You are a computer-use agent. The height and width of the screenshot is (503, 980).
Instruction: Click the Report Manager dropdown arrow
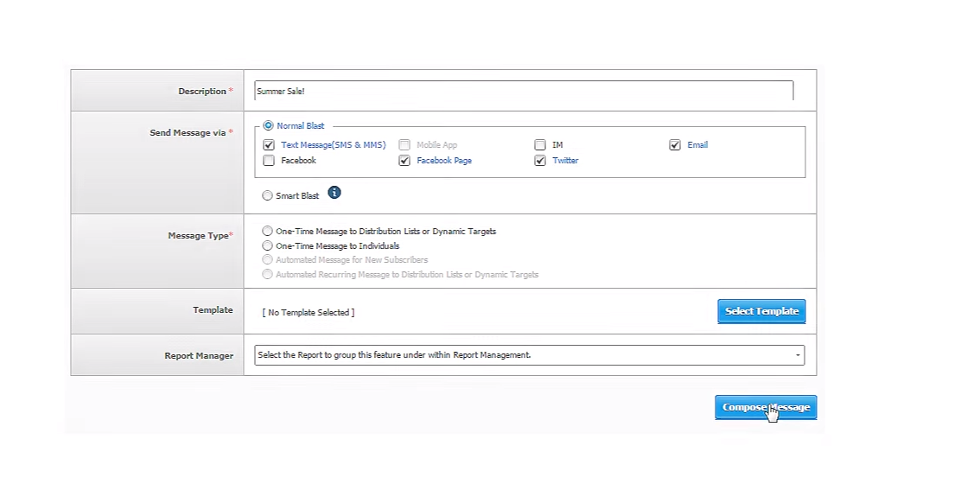coord(798,355)
